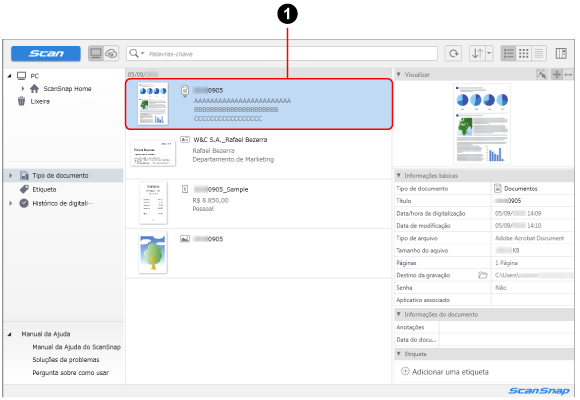
Task: Open the Destino da gravação folder icon
Action: tap(483, 275)
